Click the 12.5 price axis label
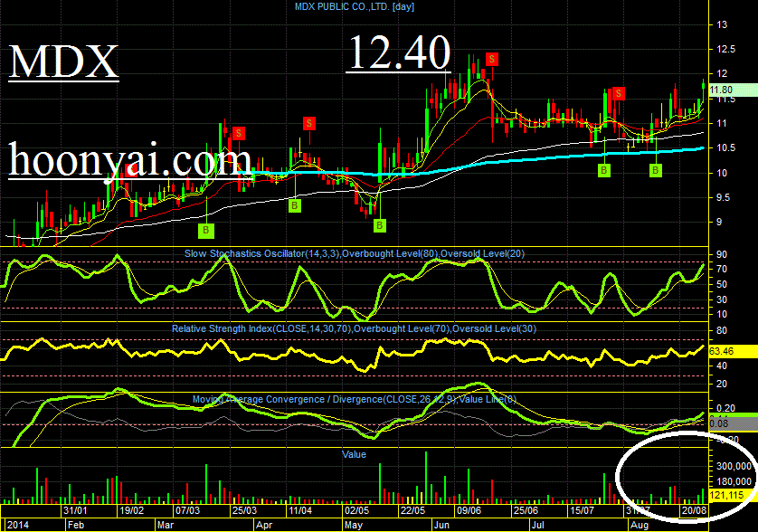The image size is (758, 532). click(x=726, y=50)
